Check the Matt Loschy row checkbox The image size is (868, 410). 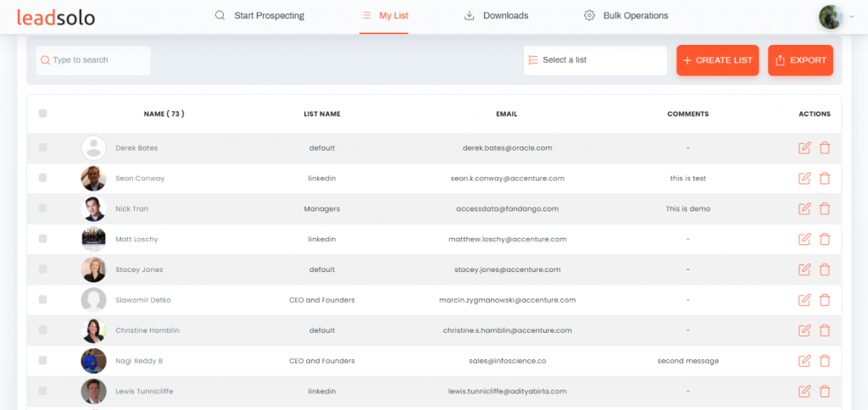click(42, 239)
